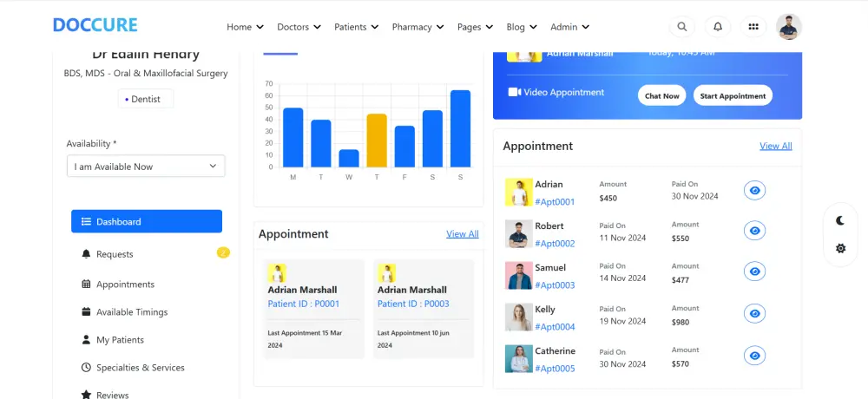Open the Availability dropdown
This screenshot has width=868, height=399.
[x=146, y=166]
